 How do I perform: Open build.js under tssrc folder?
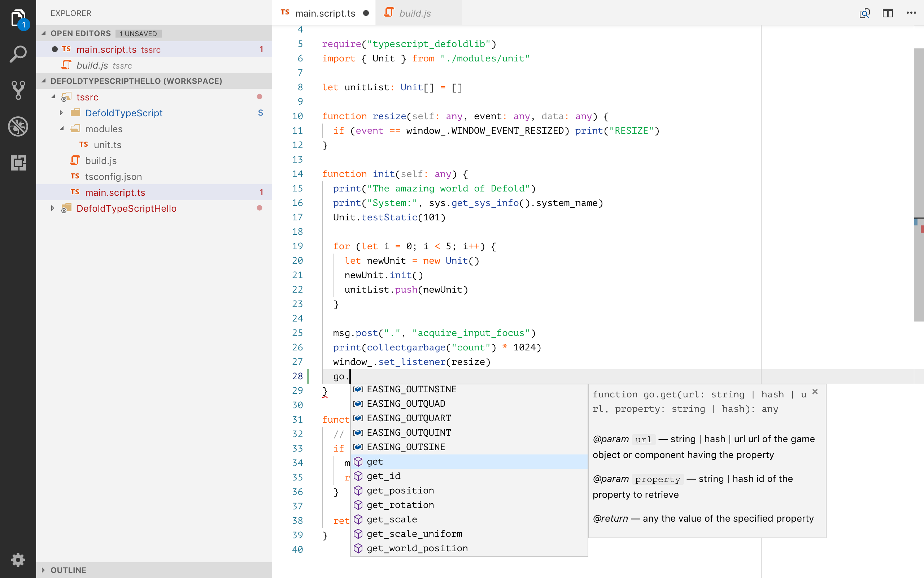154,160
